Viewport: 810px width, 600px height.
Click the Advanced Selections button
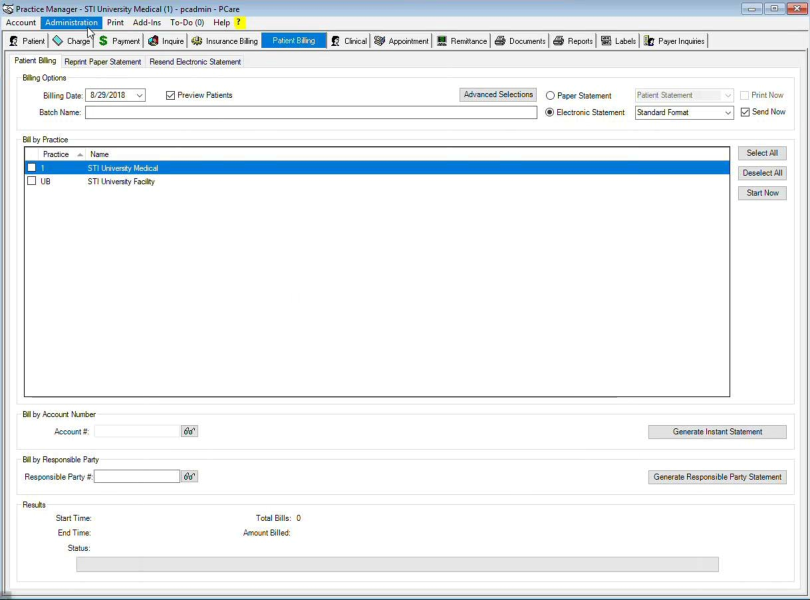pos(498,95)
